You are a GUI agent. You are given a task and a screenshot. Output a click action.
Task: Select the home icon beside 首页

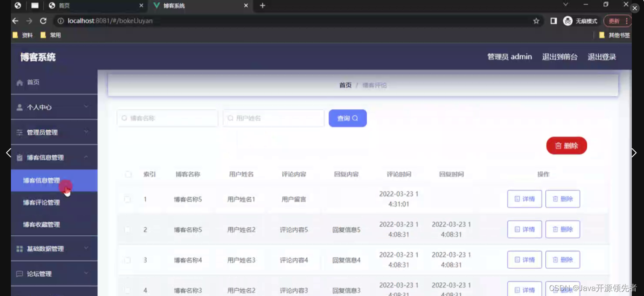tap(19, 83)
